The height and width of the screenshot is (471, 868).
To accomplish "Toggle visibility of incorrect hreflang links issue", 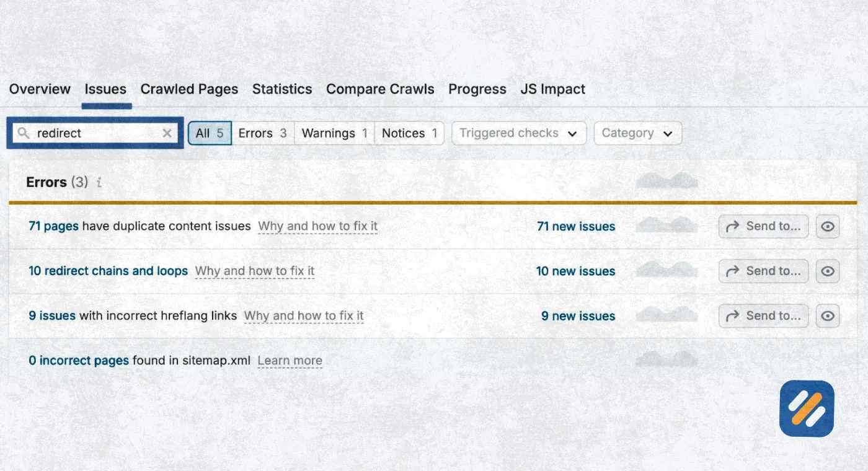I will (828, 315).
